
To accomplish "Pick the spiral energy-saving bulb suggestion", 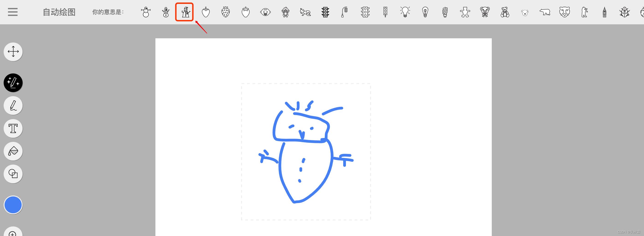I will (445, 12).
